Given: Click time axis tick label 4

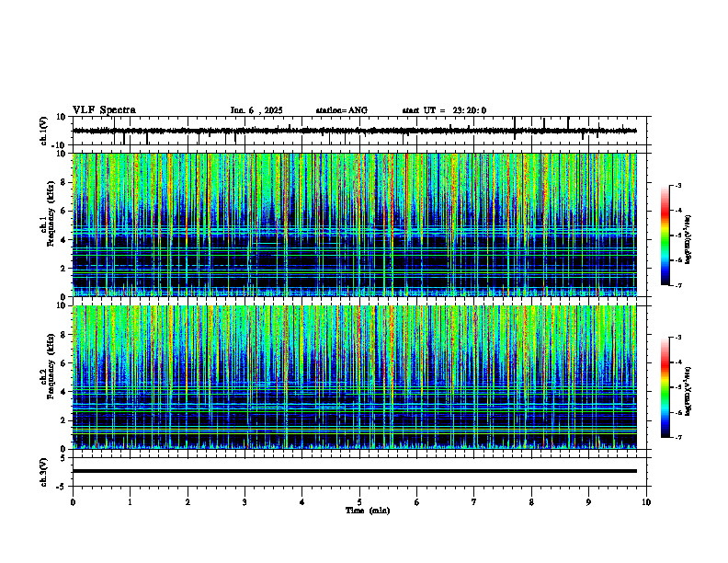Looking at the screenshot, I should (302, 502).
